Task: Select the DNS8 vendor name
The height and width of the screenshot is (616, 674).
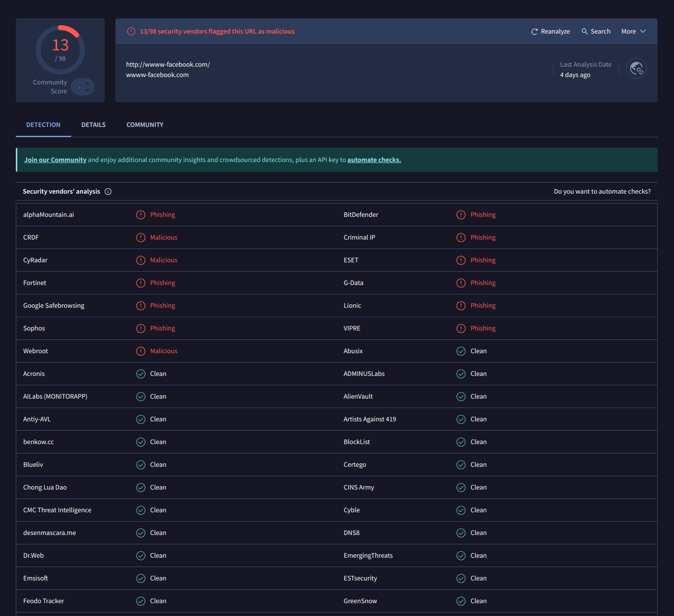Action: pos(352,533)
